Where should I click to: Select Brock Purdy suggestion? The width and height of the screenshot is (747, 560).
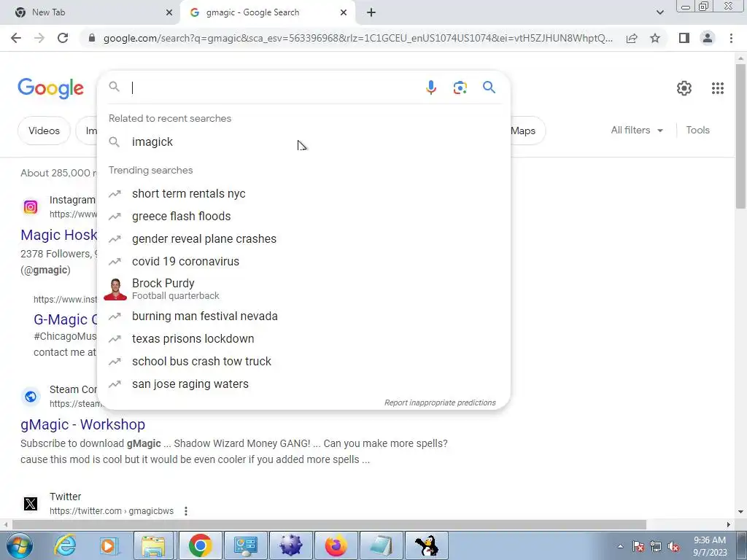[303, 289]
